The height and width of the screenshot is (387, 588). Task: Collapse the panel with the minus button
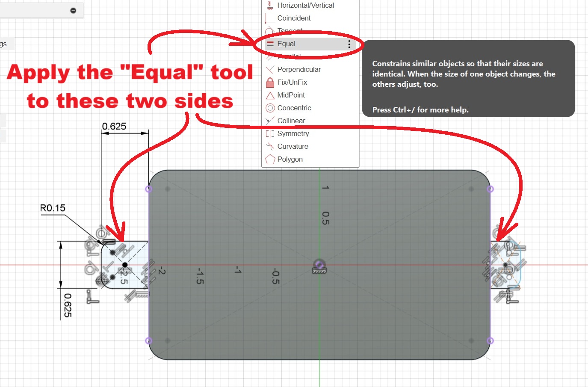73,10
